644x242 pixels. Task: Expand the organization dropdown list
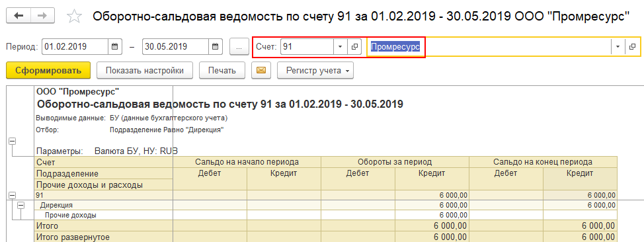pyautogui.click(x=618, y=47)
